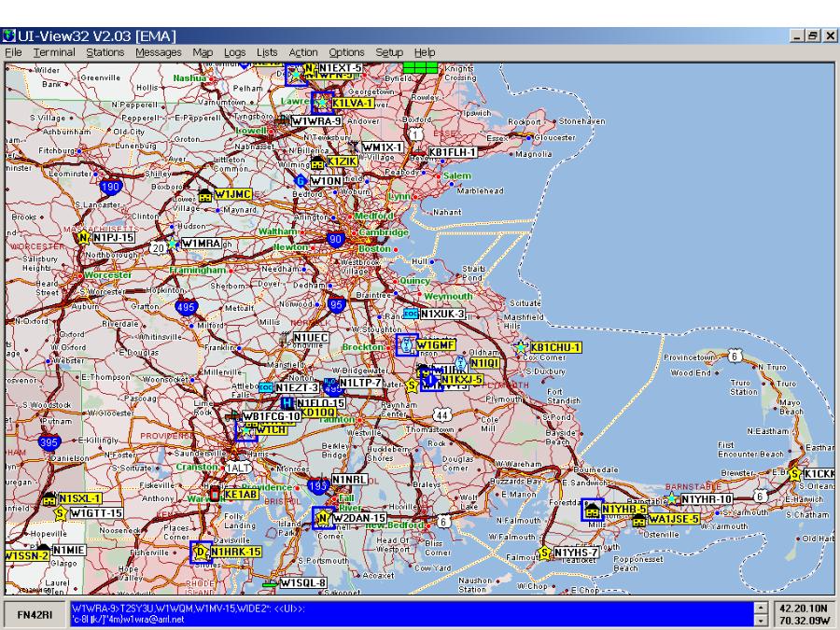The width and height of the screenshot is (840, 630).
Task: Click the N1FLO-15 hospital H icon
Action: tap(287, 403)
